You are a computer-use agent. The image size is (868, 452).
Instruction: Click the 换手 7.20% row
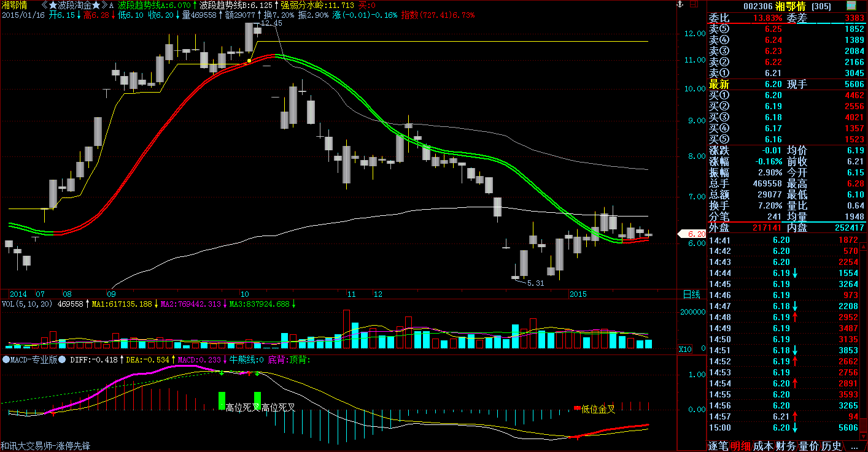(745, 205)
